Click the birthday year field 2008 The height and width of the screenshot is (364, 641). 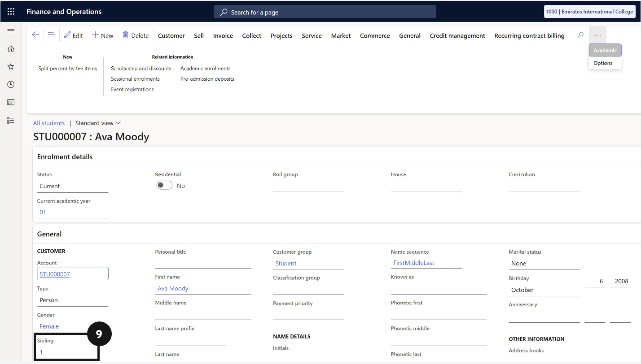click(620, 281)
